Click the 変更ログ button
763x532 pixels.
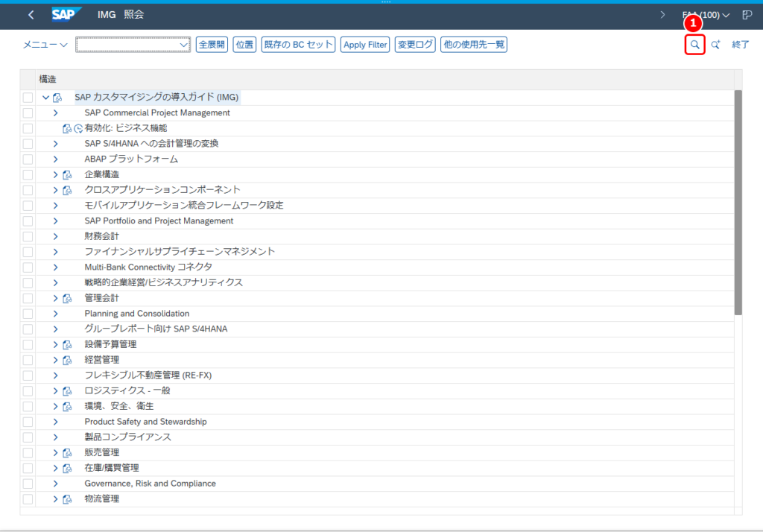pos(415,45)
